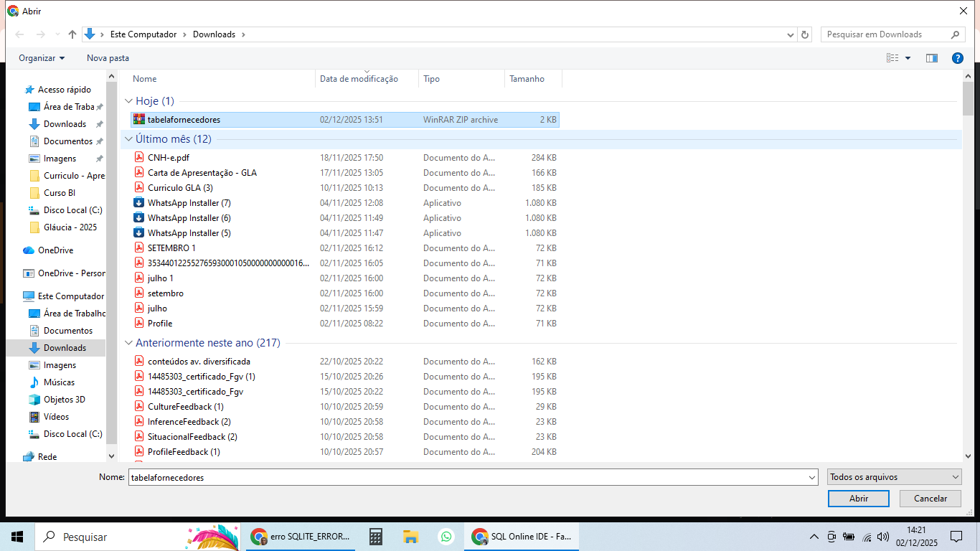Screen dimensions: 980x551
Task: Open the notification center icon
Action: click(956, 537)
